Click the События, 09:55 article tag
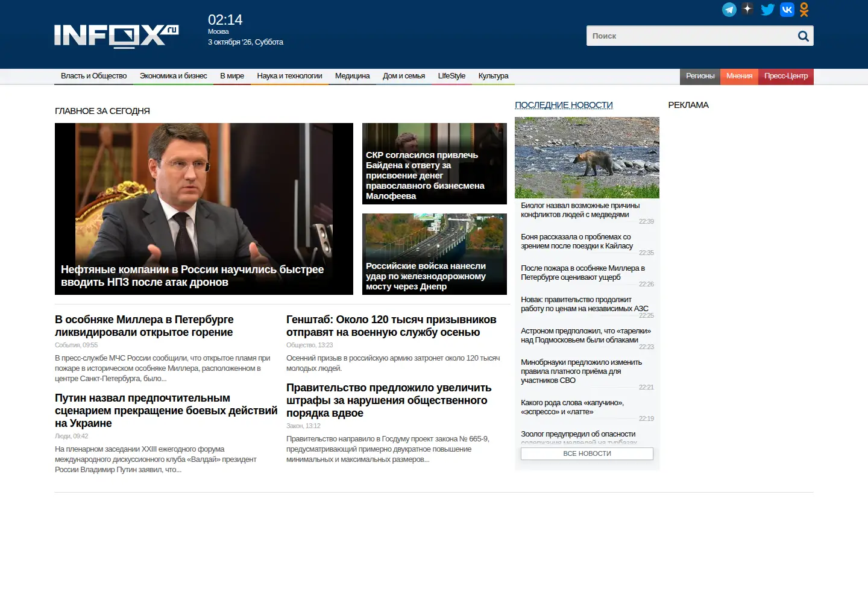The image size is (868, 603). 76,345
